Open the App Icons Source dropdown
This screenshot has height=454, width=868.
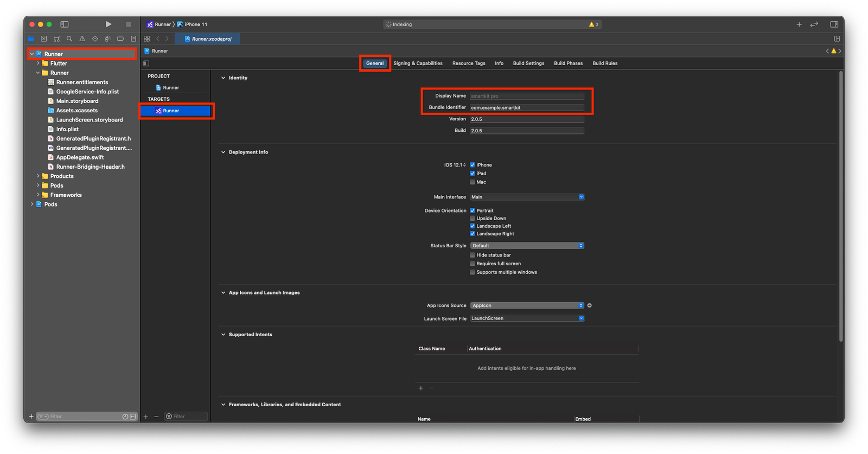click(527, 305)
